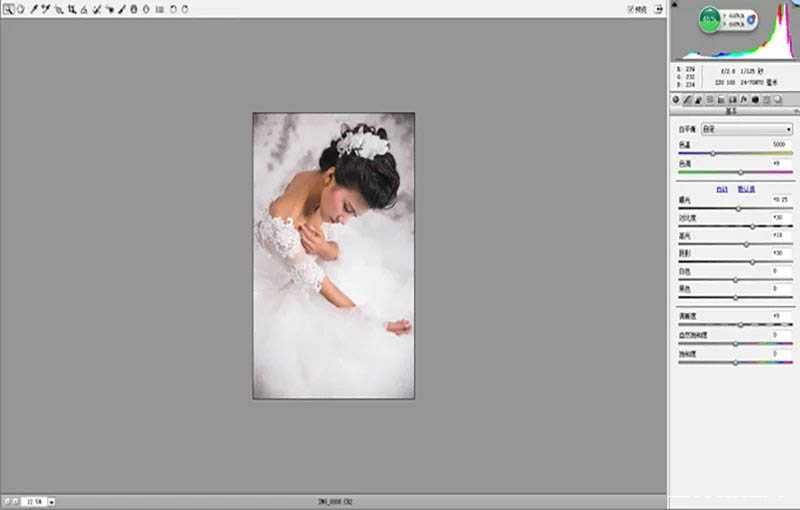Adjust the 色温 temperature slider

pyautogui.click(x=713, y=153)
